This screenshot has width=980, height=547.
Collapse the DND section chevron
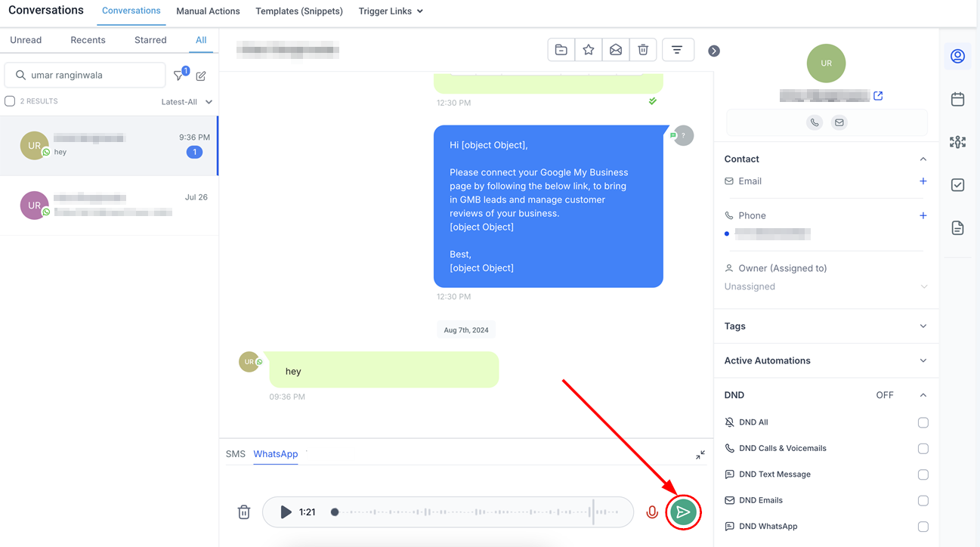(923, 395)
